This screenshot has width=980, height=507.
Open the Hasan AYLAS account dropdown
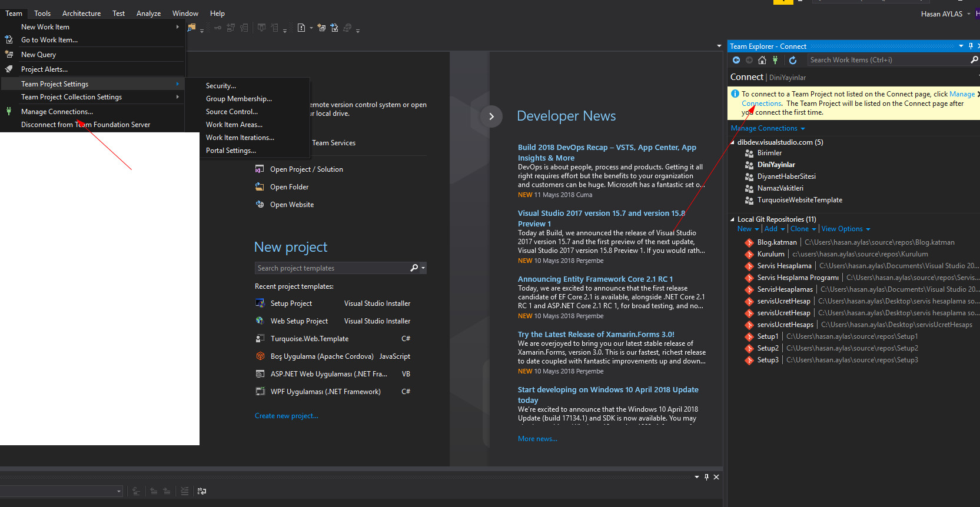(946, 14)
